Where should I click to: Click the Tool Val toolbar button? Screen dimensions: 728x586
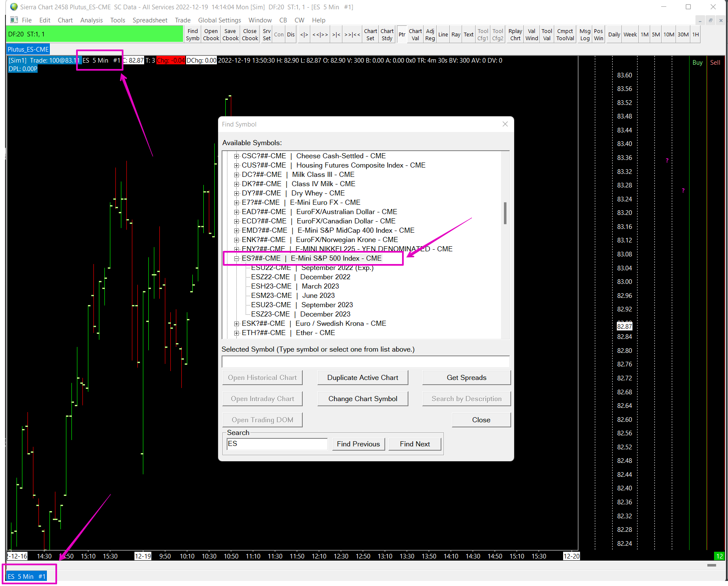pyautogui.click(x=547, y=35)
